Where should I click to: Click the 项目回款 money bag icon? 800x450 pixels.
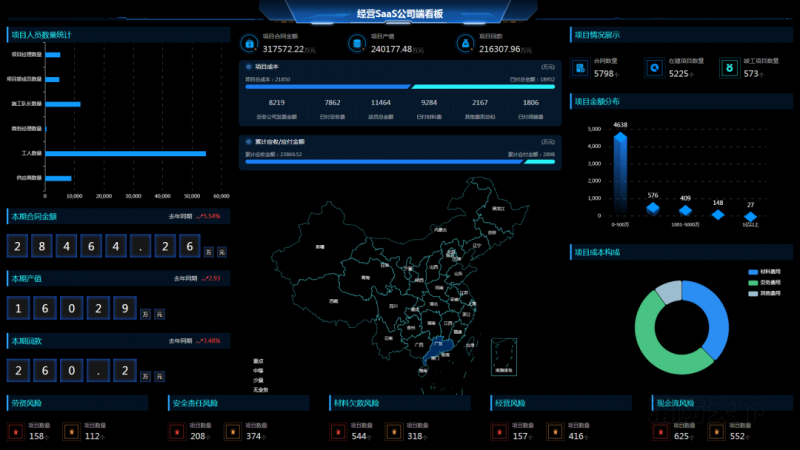point(465,44)
